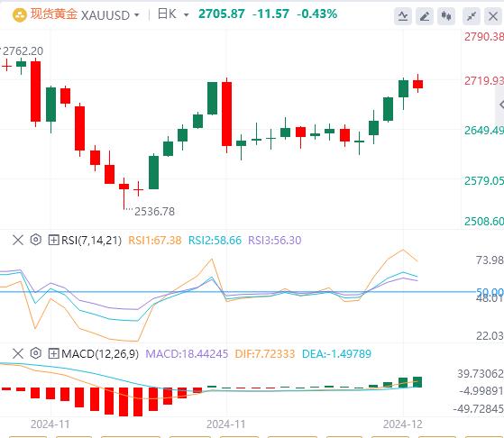Expand the right side panel arrow
The image size is (504, 438).
500,105
